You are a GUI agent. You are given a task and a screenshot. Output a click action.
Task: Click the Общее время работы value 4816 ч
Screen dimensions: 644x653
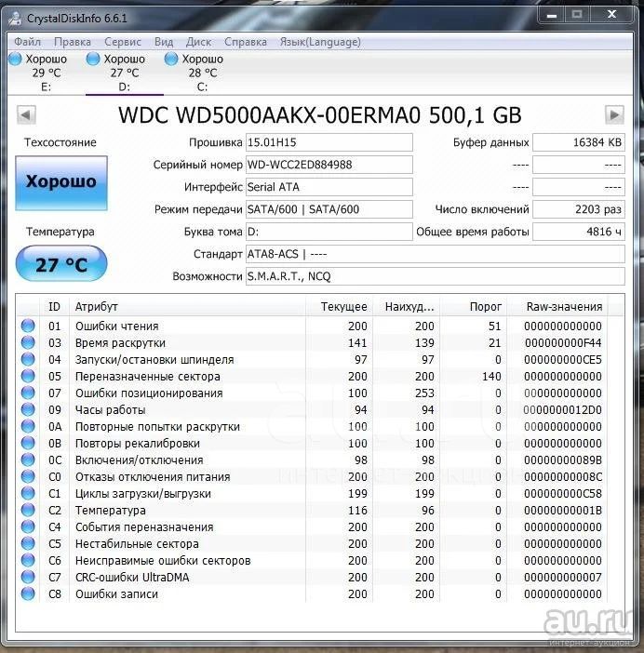coord(579,232)
